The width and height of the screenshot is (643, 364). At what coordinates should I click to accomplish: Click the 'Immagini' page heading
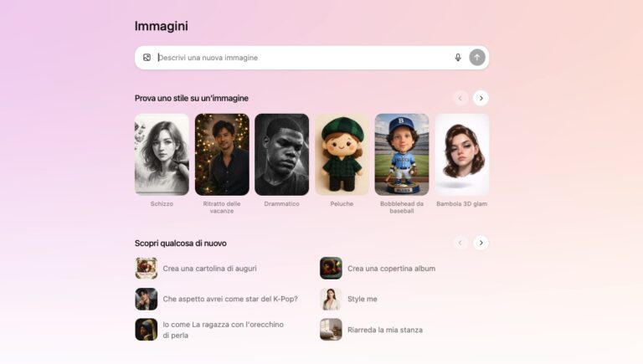point(161,26)
